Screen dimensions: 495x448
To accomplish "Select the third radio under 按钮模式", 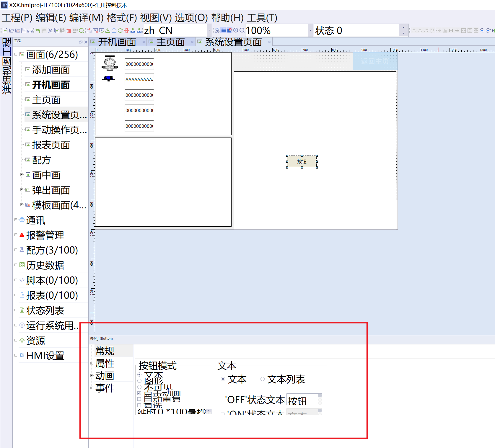I will pos(139,387).
